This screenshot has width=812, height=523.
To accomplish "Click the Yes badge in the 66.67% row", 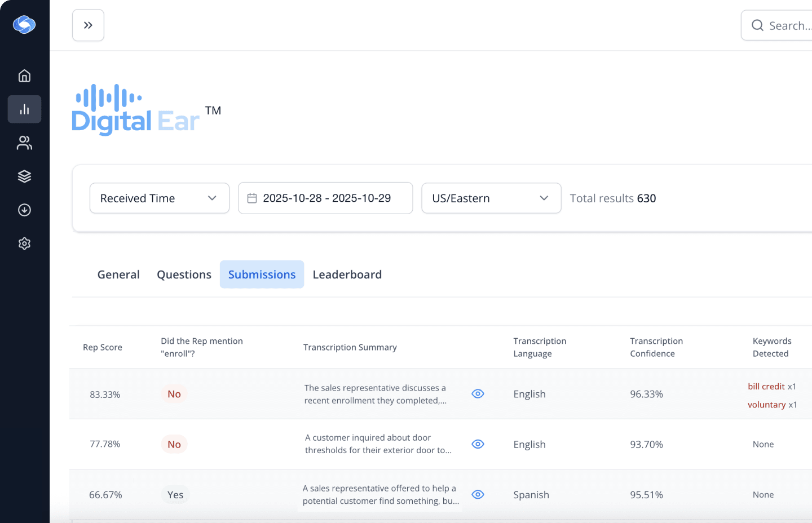I will tap(175, 495).
